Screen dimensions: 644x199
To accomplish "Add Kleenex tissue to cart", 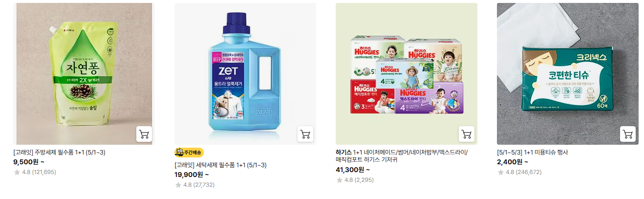I will coord(628,134).
